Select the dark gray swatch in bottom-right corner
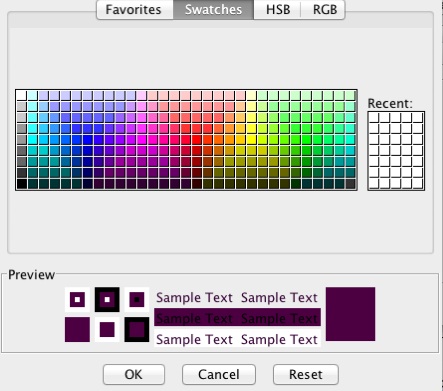Screen dimensions: 443x391 point(350,184)
